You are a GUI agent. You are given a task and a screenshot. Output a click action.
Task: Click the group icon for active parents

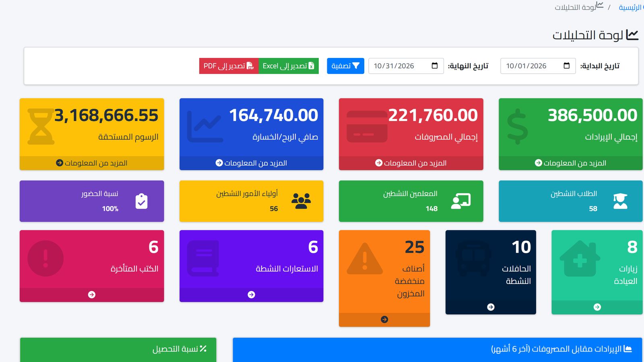coord(301,201)
